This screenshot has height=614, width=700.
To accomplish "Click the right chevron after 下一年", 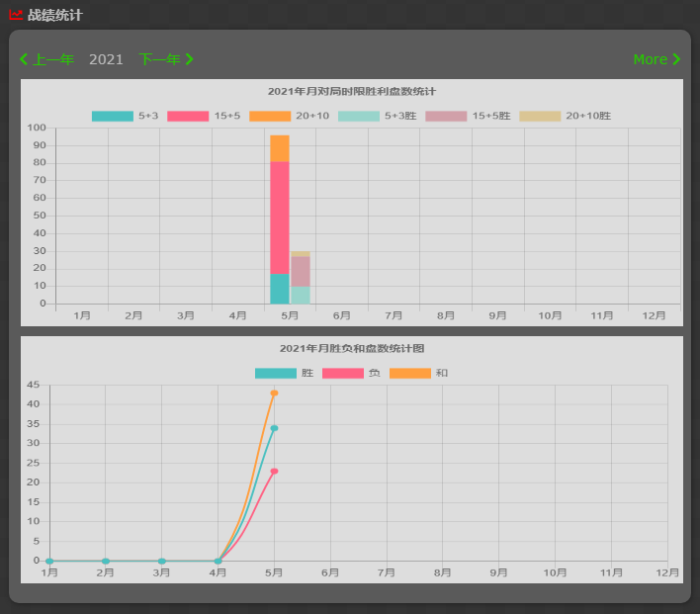I will [x=189, y=59].
